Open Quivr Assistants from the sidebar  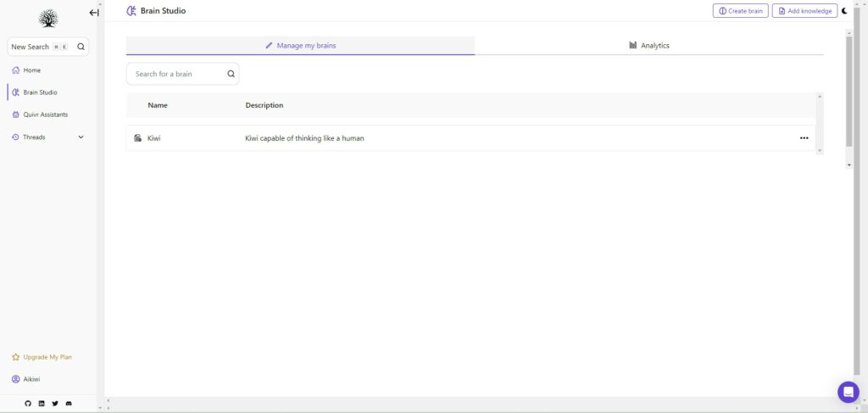tap(45, 114)
